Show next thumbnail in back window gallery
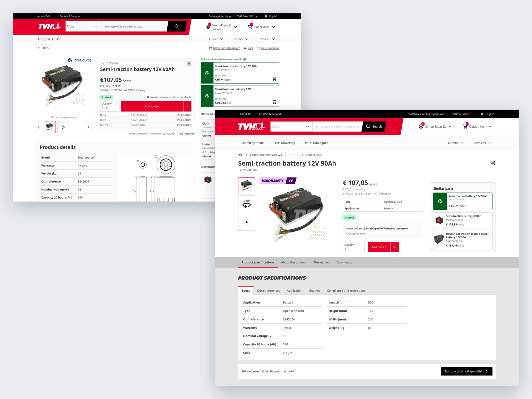Viewport: 532px width, 399px height. click(88, 127)
